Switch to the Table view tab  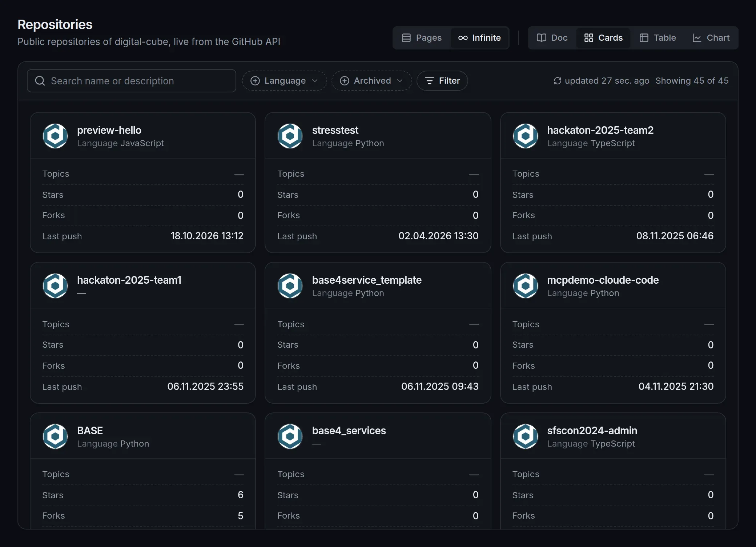tap(658, 38)
